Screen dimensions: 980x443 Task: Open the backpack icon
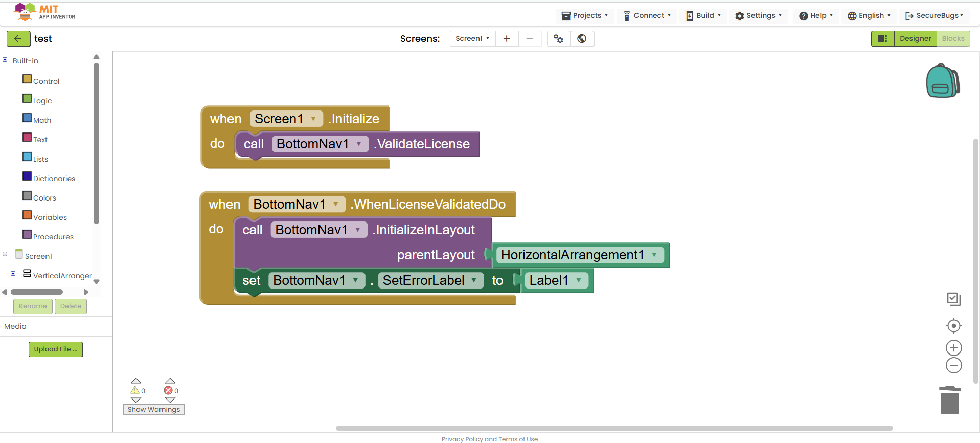942,81
